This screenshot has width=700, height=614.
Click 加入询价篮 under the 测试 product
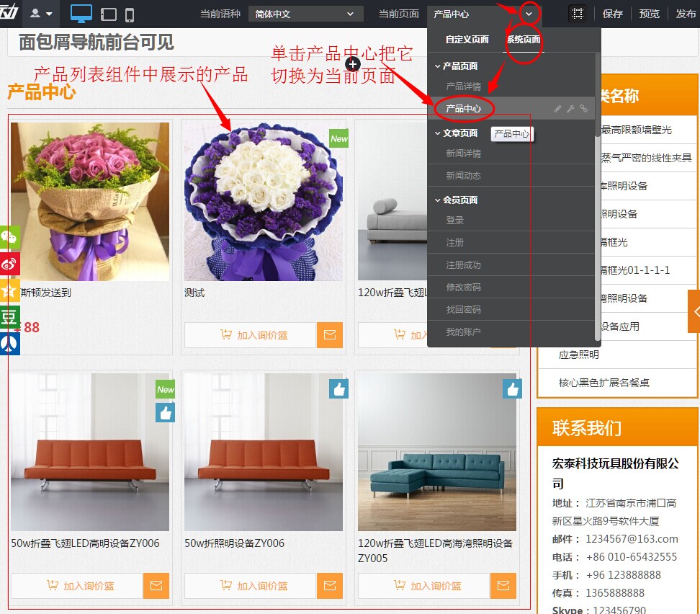250,335
